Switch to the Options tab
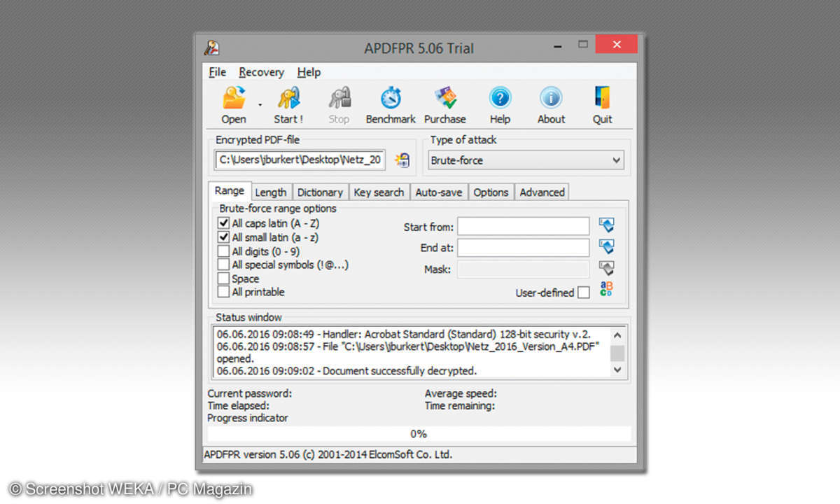Screen dimensions: 840x504 [491, 192]
